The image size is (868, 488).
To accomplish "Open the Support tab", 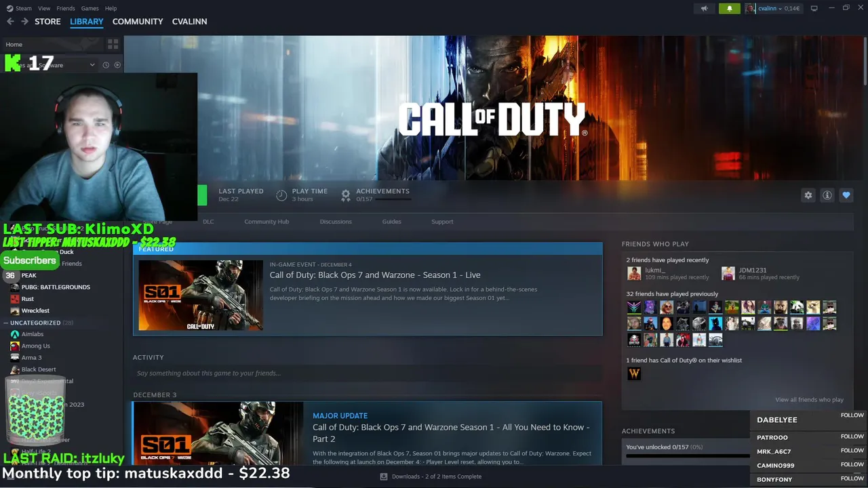I will 442,222.
